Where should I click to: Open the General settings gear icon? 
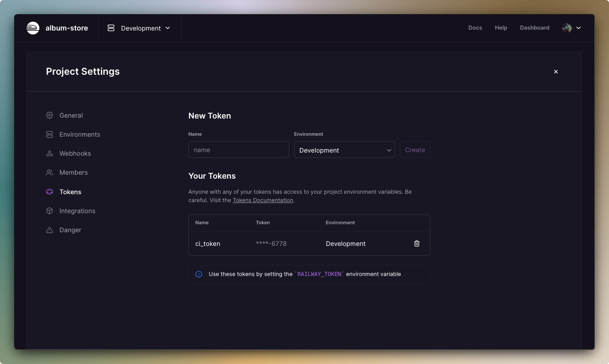(x=50, y=115)
